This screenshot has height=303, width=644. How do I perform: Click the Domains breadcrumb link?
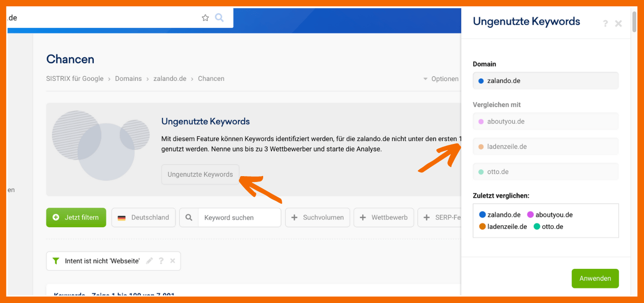pyautogui.click(x=128, y=79)
